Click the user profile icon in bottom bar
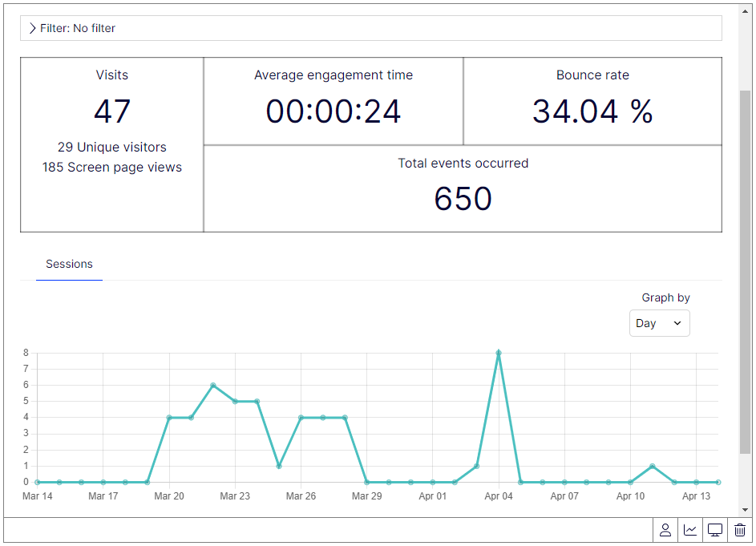Image resolution: width=756 pixels, height=546 pixels. click(x=665, y=530)
